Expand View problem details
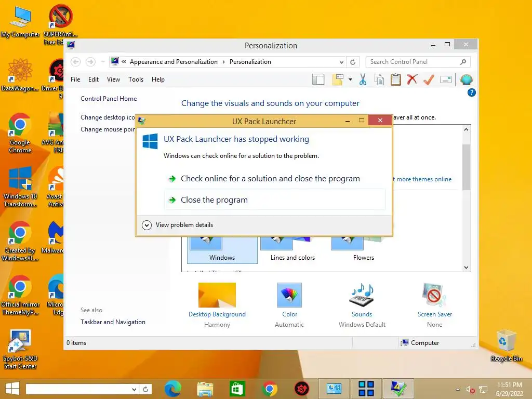 click(178, 225)
